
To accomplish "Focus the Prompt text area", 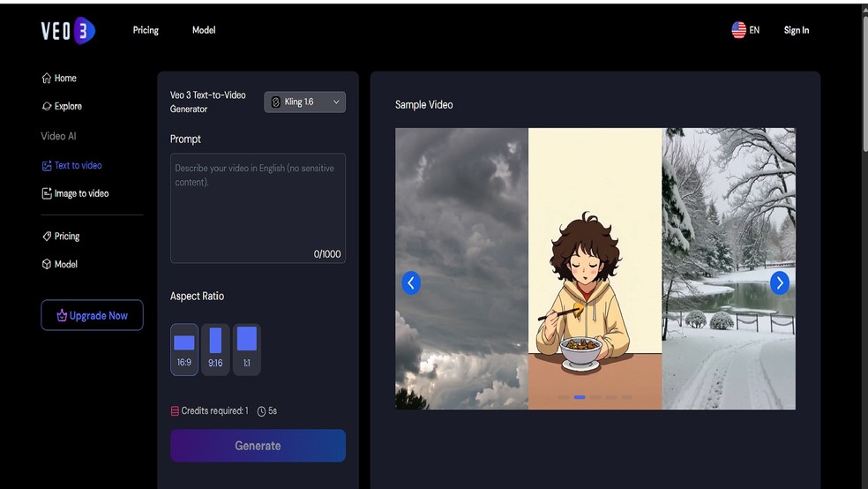I will [x=258, y=208].
